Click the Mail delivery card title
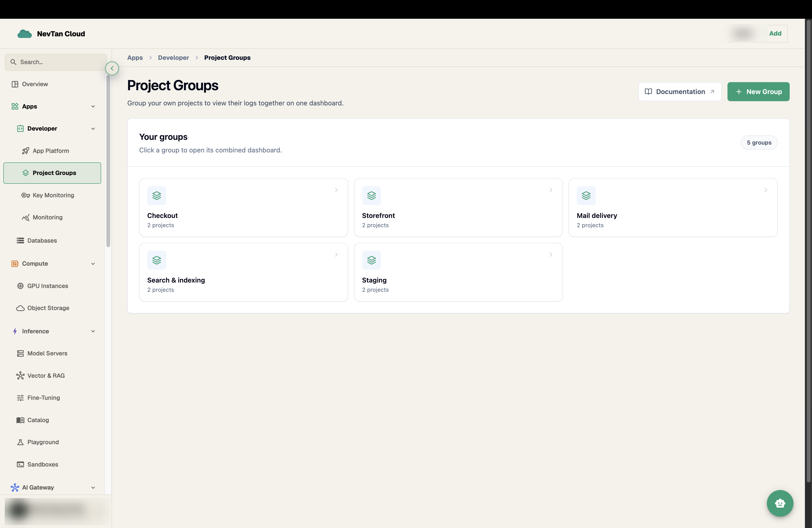 [x=597, y=216]
